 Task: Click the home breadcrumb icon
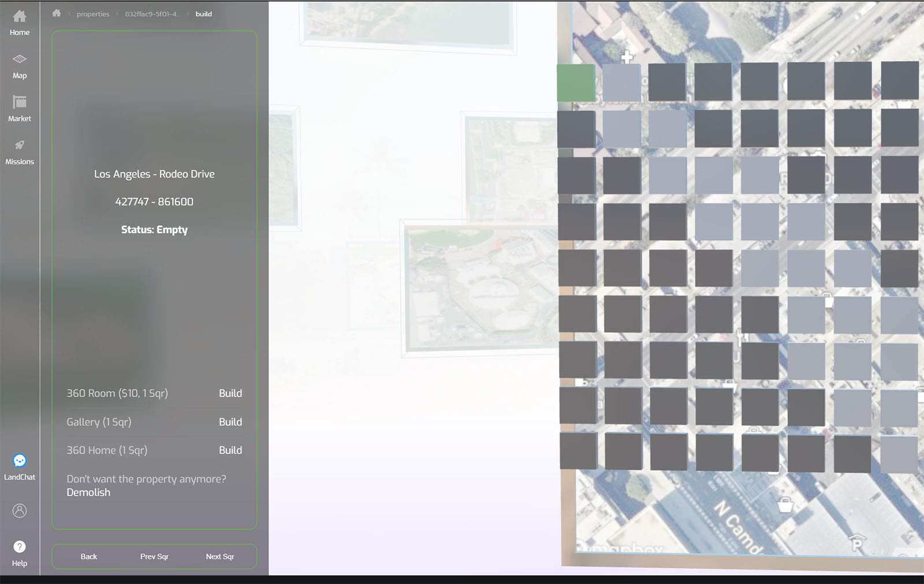(x=57, y=13)
